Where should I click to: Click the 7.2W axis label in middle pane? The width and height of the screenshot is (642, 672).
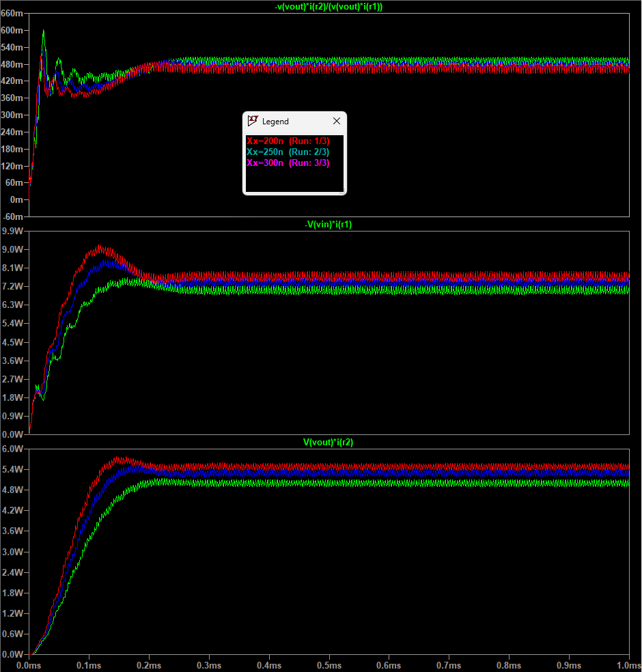pyautogui.click(x=12, y=286)
